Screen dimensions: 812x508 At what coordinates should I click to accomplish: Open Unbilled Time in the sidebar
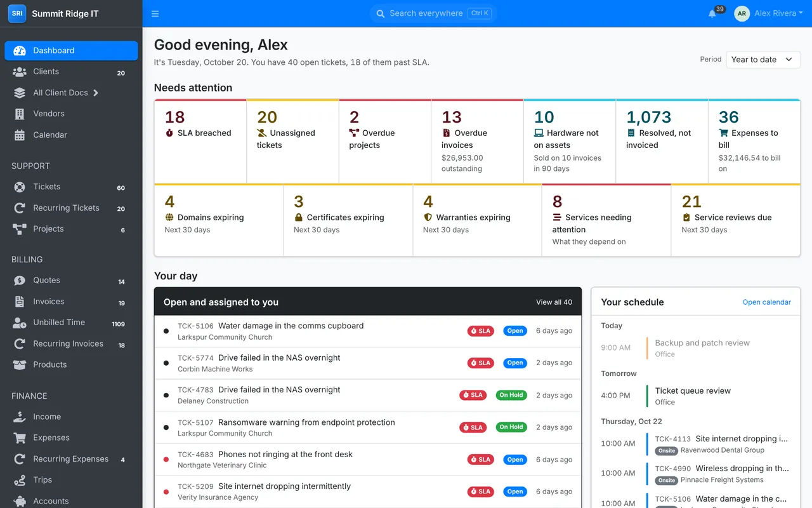[x=71, y=323]
